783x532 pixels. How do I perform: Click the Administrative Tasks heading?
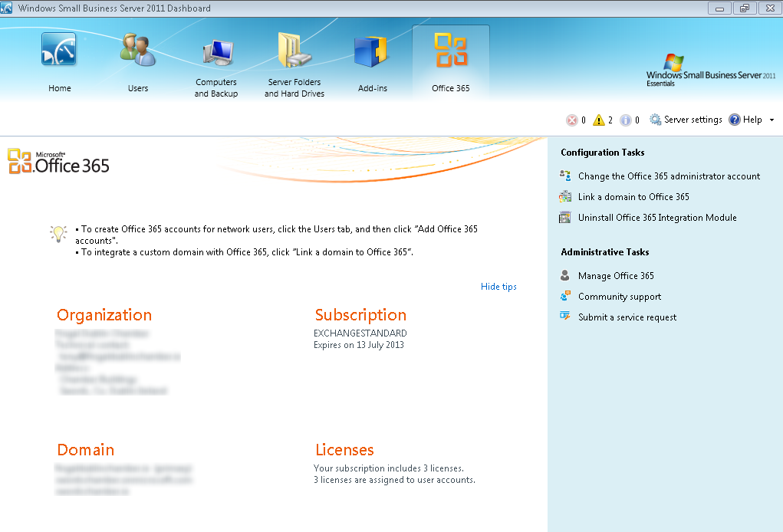(x=605, y=252)
